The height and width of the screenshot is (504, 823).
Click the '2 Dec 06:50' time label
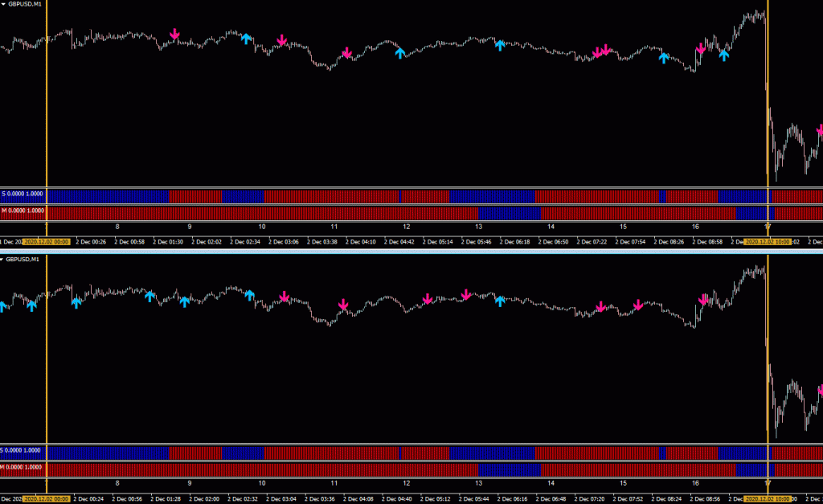point(553,242)
